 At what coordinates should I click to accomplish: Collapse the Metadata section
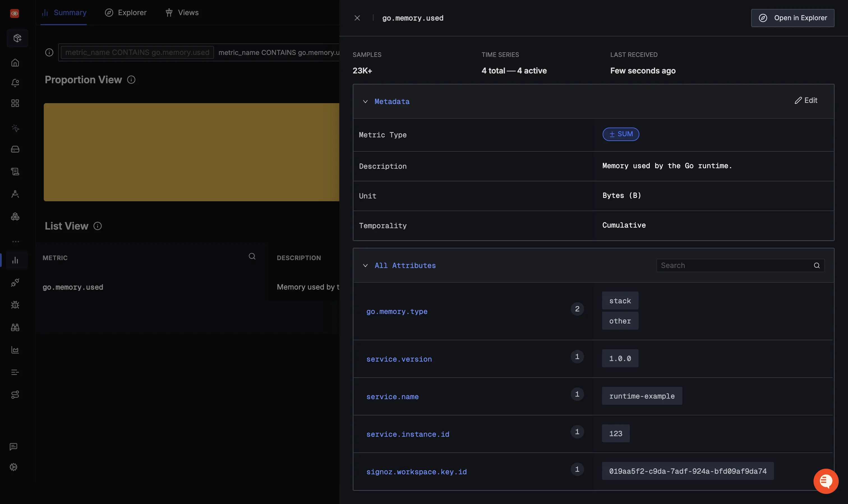(366, 101)
